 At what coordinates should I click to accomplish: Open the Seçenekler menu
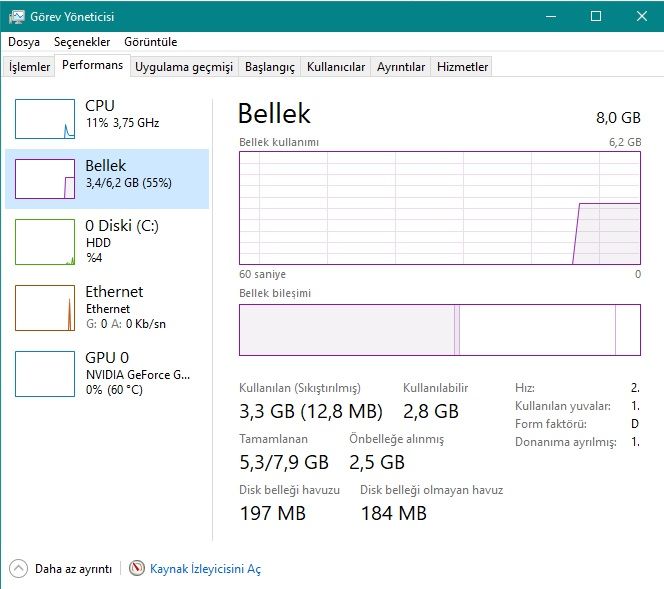82,42
